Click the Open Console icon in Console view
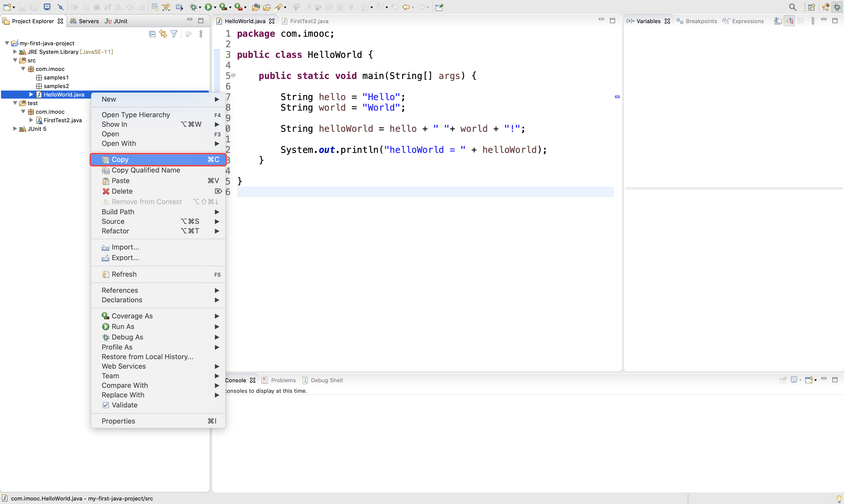Screen dimensions: 844x504 pos(809,380)
